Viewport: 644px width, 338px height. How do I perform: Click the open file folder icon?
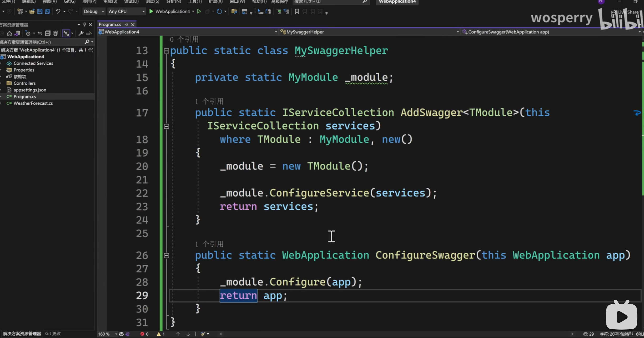point(32,11)
